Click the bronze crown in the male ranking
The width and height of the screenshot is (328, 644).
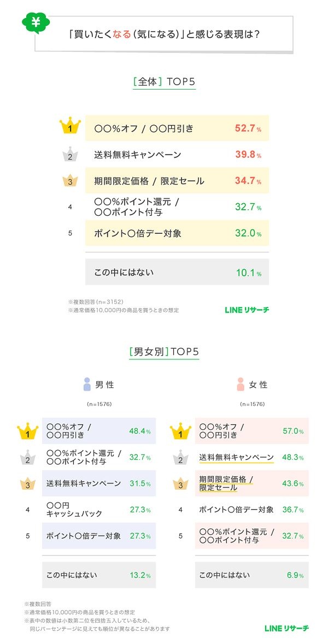point(27,484)
